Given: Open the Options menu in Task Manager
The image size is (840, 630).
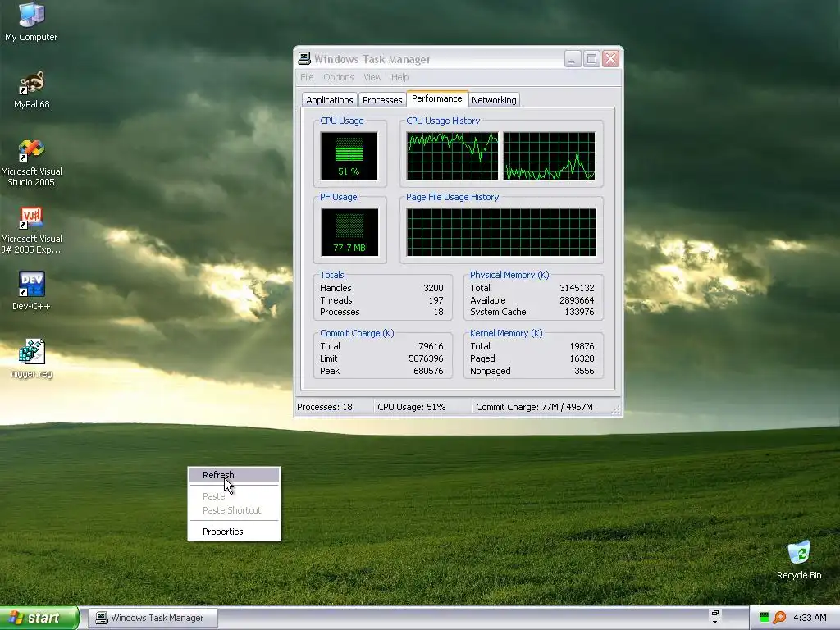Looking at the screenshot, I should pos(339,77).
